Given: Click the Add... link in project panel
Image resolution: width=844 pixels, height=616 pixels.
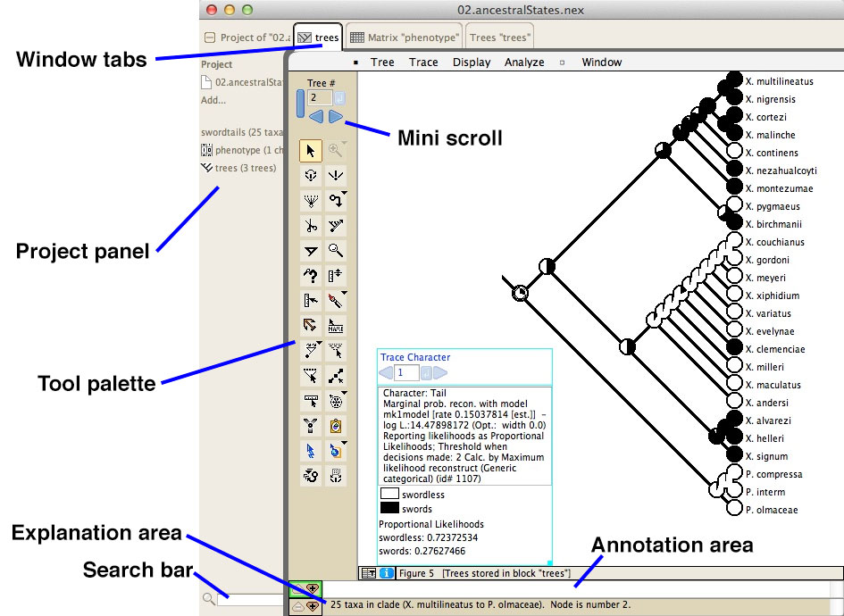Looking at the screenshot, I should (213, 100).
